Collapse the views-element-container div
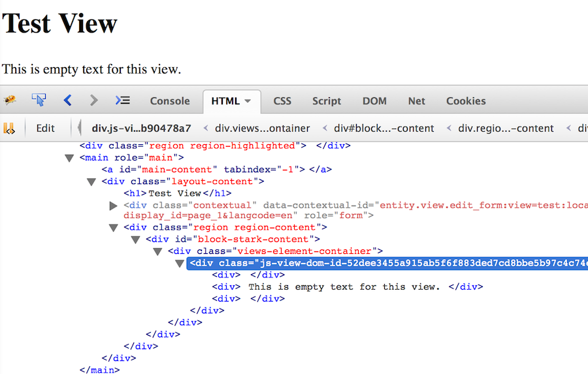The height and width of the screenshot is (374, 588). click(157, 251)
